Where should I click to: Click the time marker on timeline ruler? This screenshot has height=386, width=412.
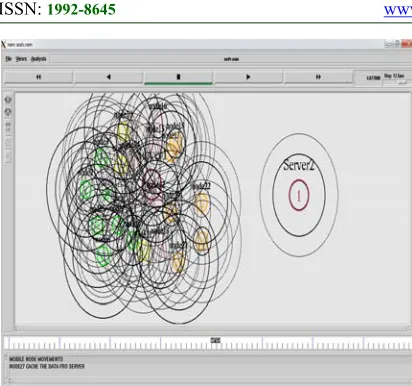pyautogui.click(x=215, y=340)
